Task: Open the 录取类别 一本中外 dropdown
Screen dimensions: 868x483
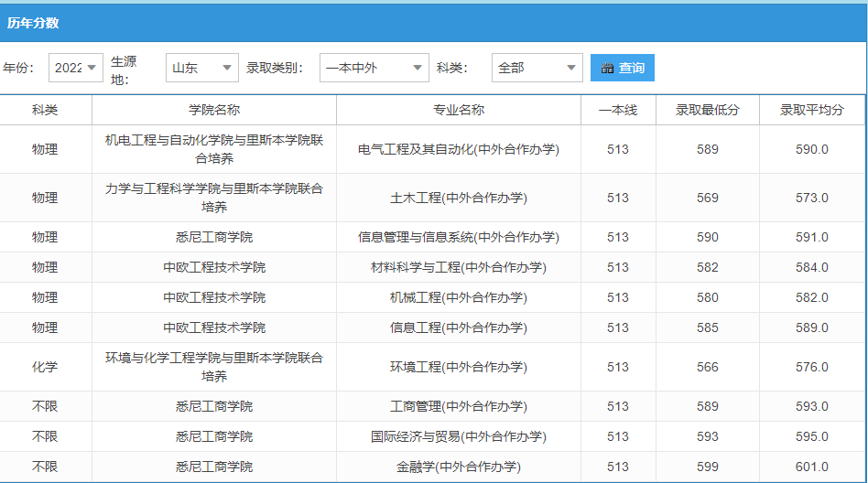Action: pyautogui.click(x=374, y=68)
